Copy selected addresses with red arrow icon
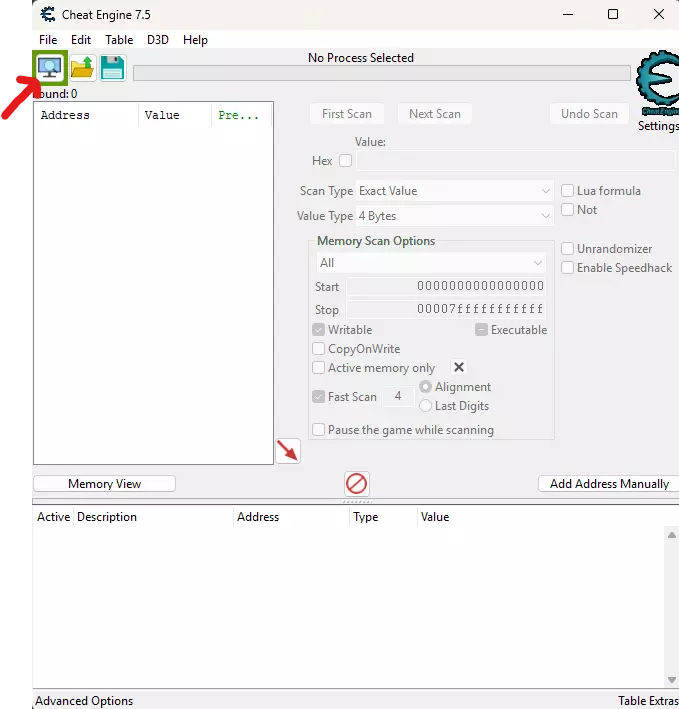The image size is (679, 709). click(x=288, y=451)
